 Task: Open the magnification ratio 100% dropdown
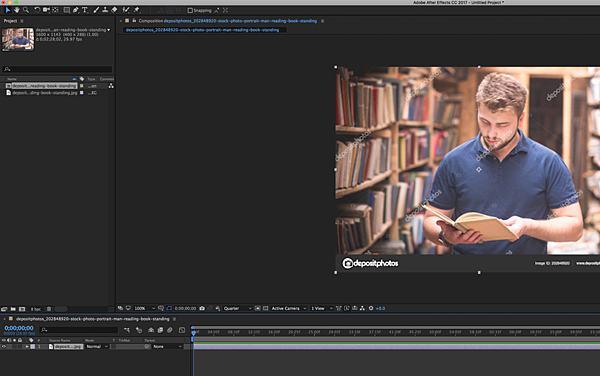tap(144, 308)
